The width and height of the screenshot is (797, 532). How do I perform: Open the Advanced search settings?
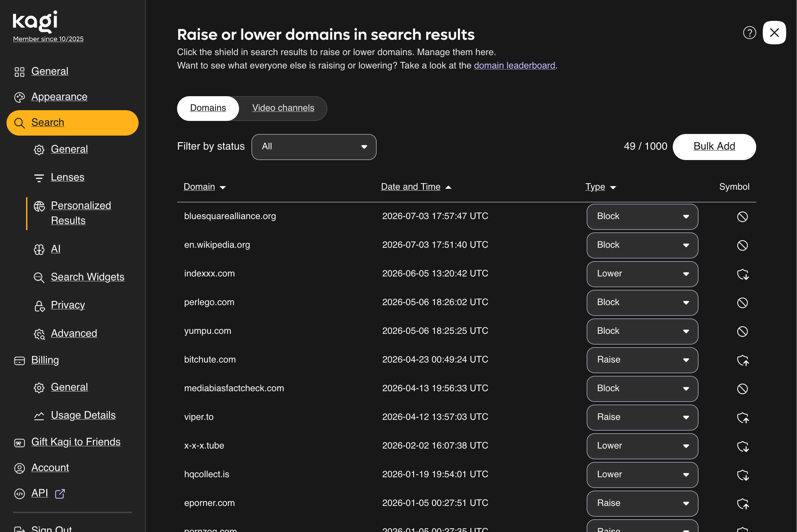pyautogui.click(x=74, y=333)
